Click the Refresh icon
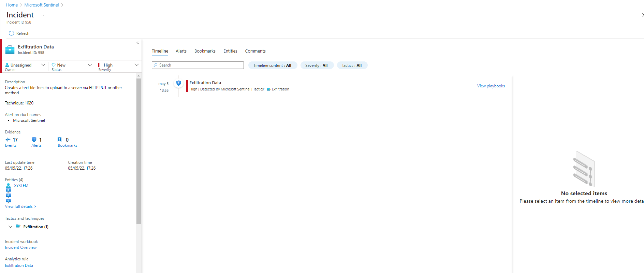 (11, 33)
